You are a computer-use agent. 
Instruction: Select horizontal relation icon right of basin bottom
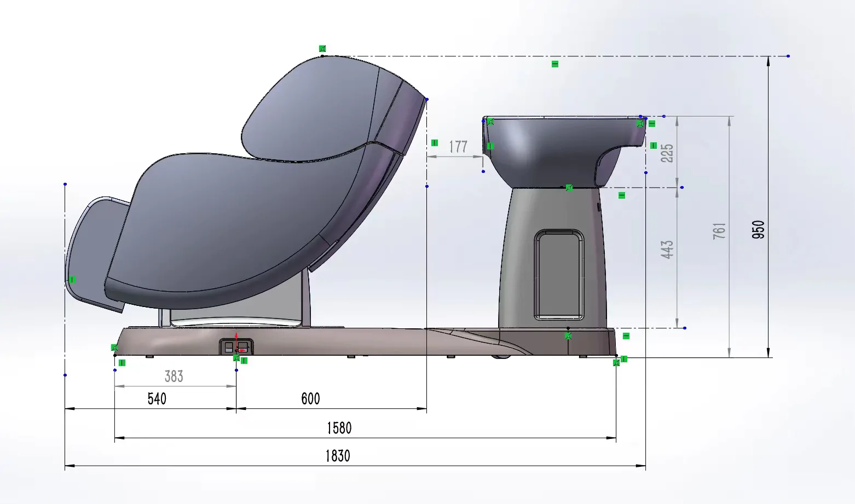click(622, 195)
